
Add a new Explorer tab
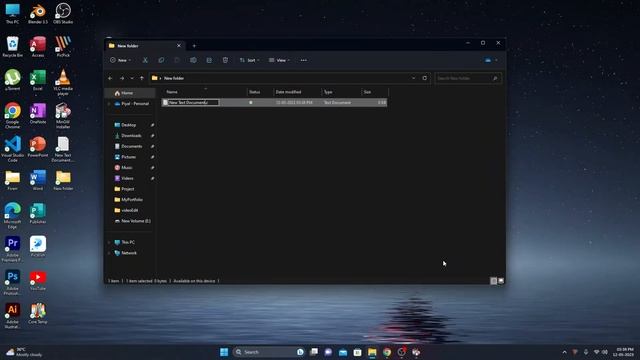click(194, 46)
